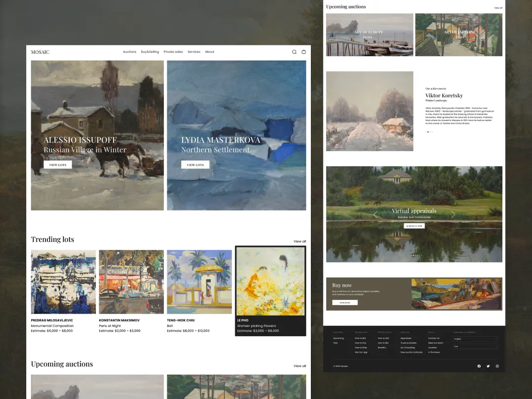
Task: Click the SCHEDULE NOW button on Virtual appraisals
Action: pyautogui.click(x=414, y=225)
